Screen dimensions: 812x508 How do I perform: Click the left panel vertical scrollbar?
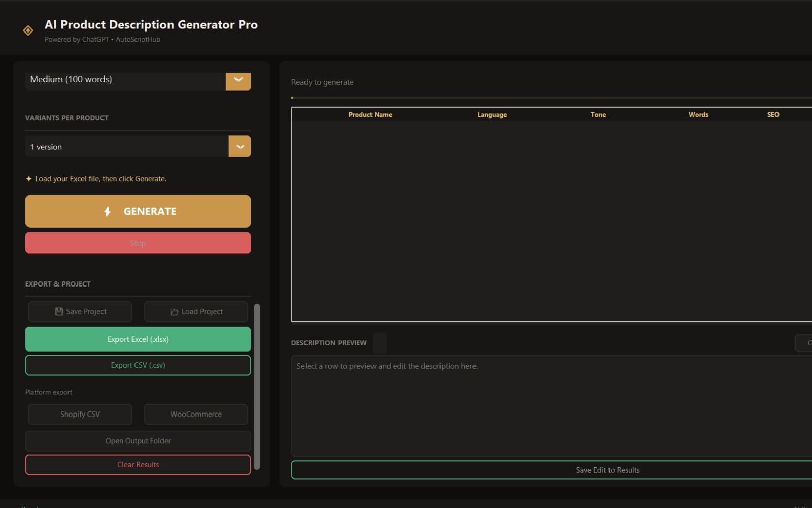(257, 387)
